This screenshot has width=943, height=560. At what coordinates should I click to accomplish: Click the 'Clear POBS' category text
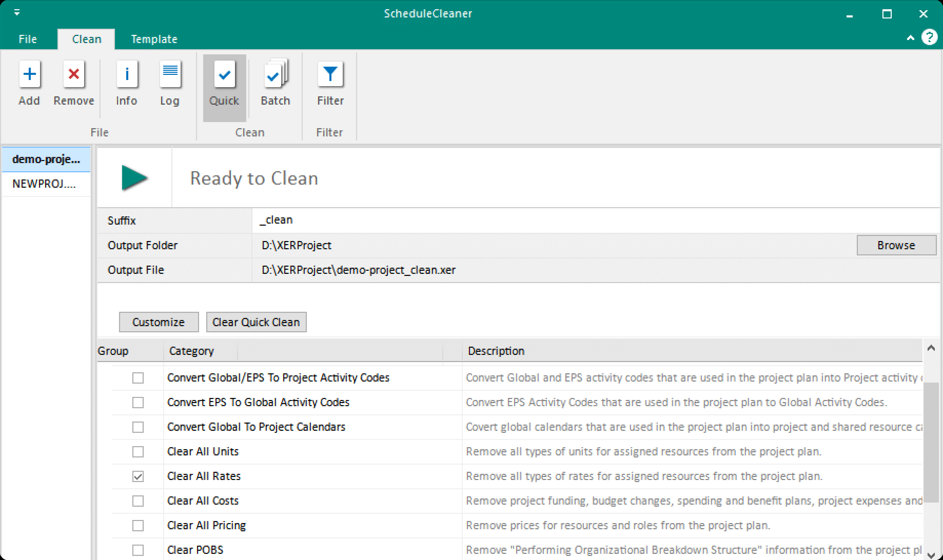coord(195,550)
